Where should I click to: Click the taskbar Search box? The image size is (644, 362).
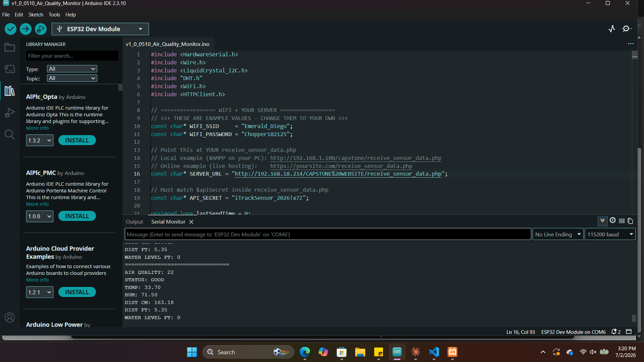248,352
